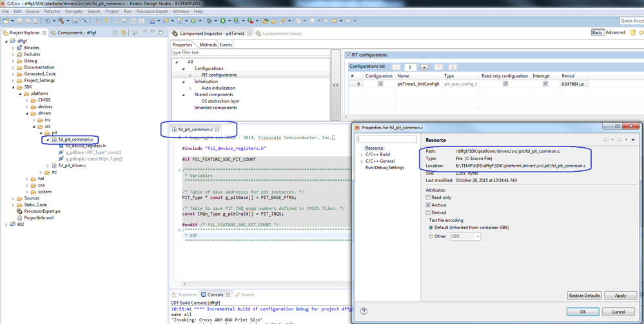
Task: Click the help question mark icon in dialog
Action: [364, 312]
